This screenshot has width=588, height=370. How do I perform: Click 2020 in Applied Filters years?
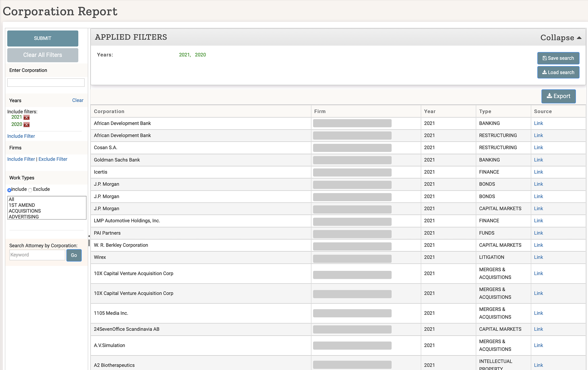(200, 55)
